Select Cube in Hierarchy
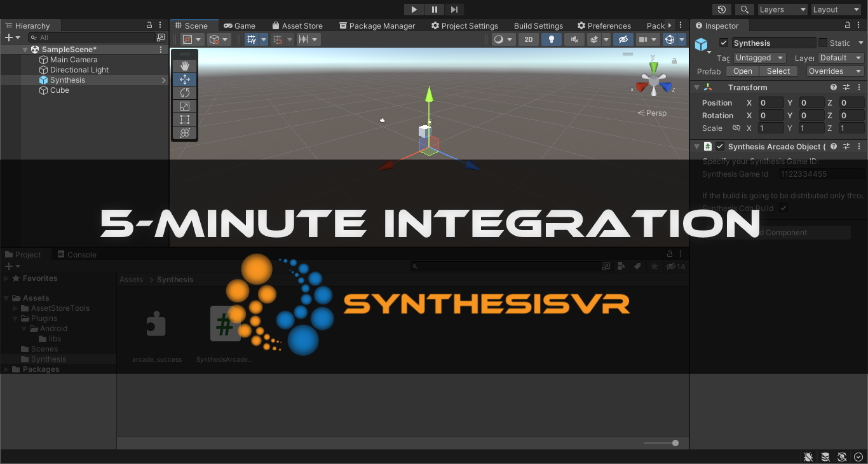 coord(60,90)
